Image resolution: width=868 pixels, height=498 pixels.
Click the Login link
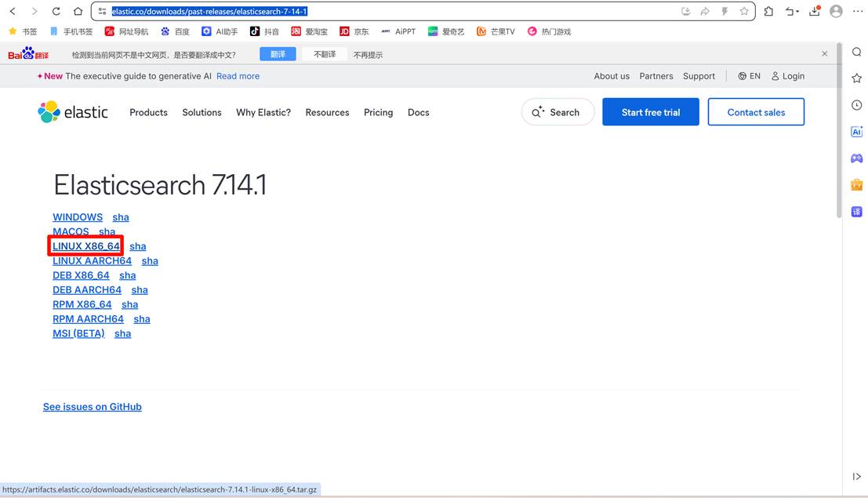point(788,76)
